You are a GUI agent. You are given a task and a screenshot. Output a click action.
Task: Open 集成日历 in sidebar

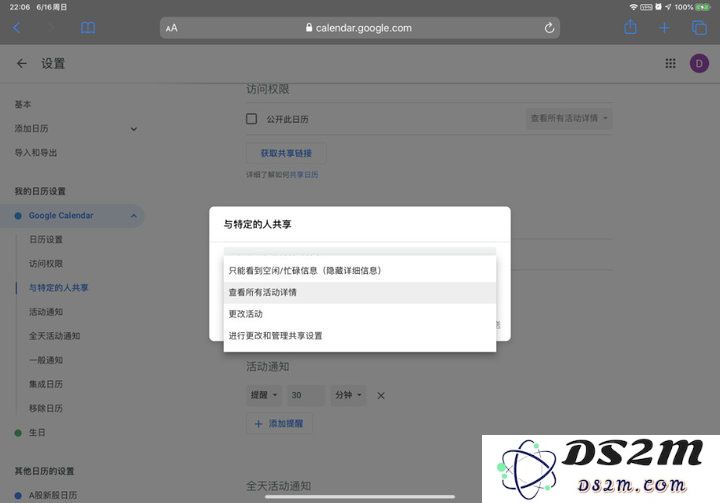tap(46, 384)
